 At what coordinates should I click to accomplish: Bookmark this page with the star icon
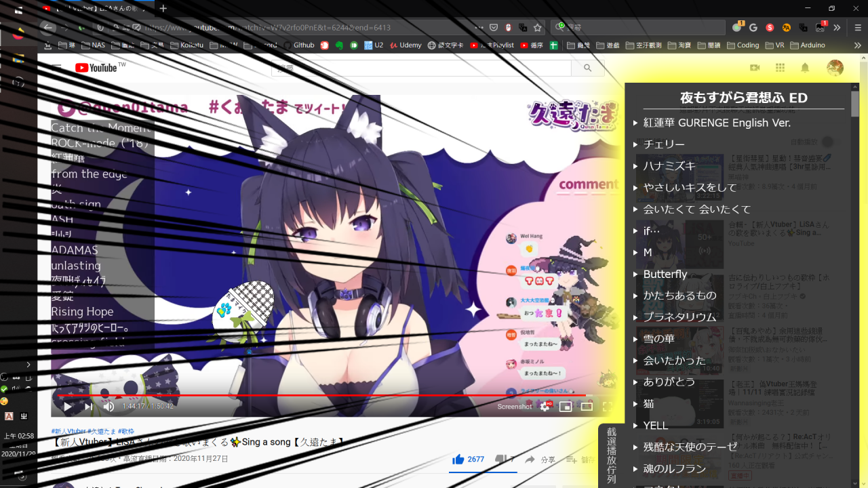[x=538, y=28]
